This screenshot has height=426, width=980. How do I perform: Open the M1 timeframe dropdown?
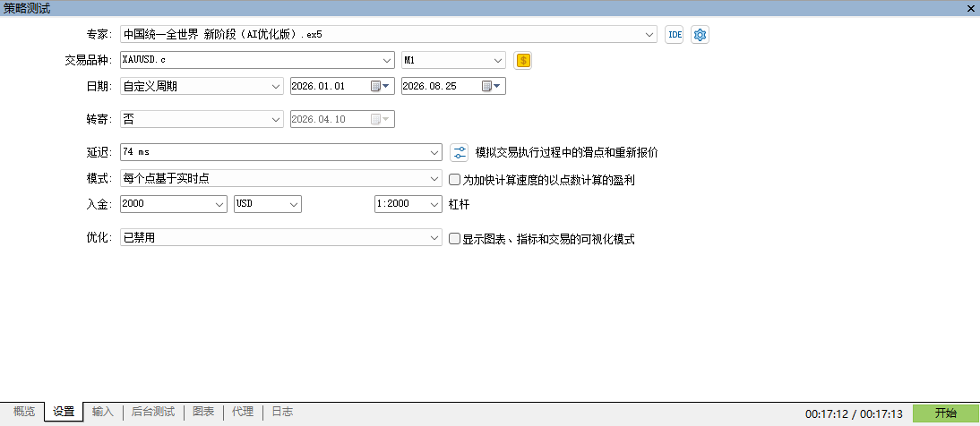[498, 61]
